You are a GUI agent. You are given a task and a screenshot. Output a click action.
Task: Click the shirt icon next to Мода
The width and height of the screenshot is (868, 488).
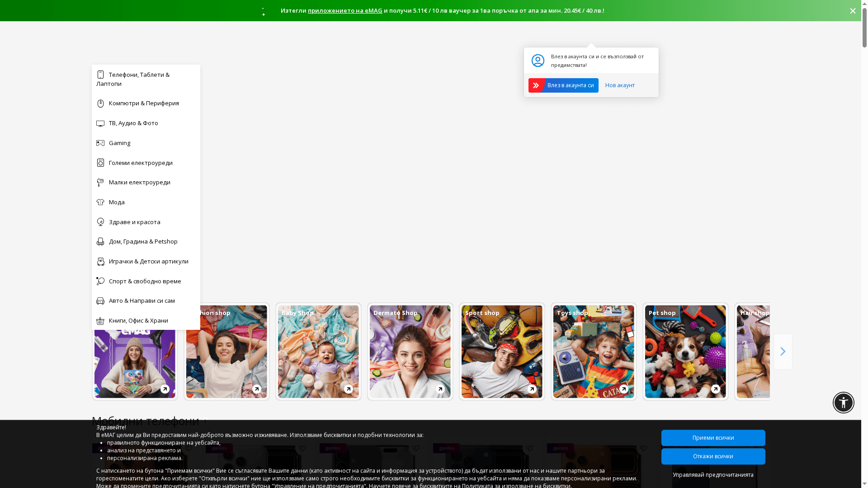[x=100, y=202]
